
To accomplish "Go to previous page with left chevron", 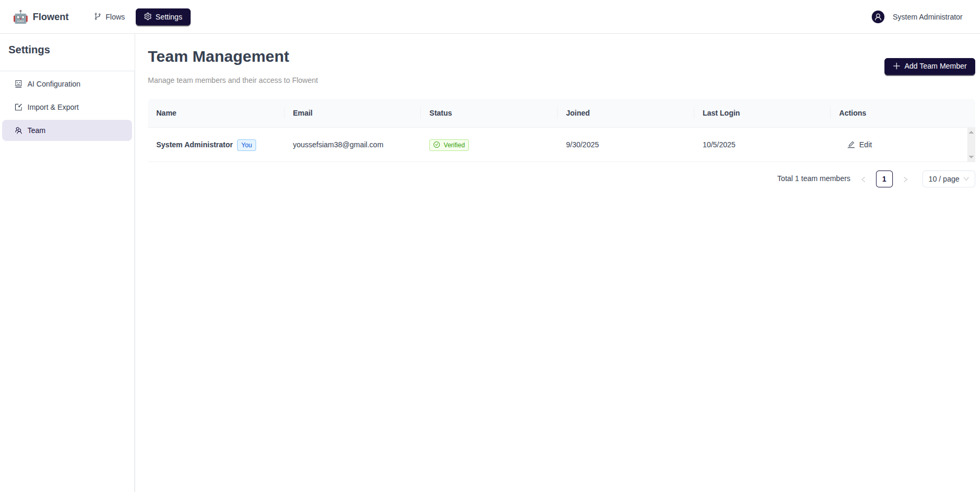I will coord(863,179).
